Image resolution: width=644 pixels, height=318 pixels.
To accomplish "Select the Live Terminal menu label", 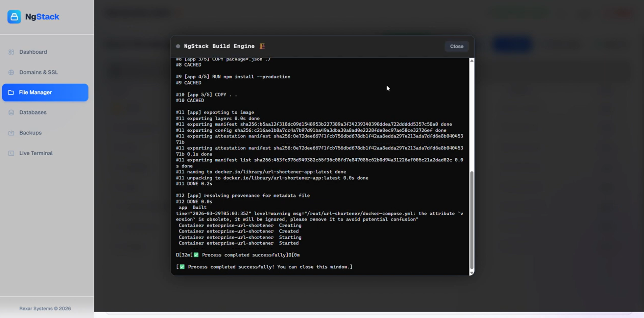I will (x=36, y=153).
